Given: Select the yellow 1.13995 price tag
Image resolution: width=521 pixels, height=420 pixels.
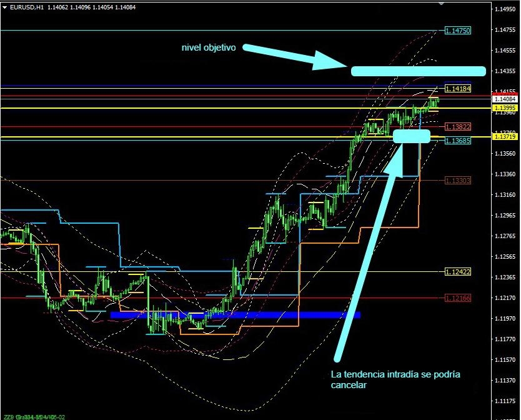Looking at the screenshot, I should pyautogui.click(x=505, y=107).
